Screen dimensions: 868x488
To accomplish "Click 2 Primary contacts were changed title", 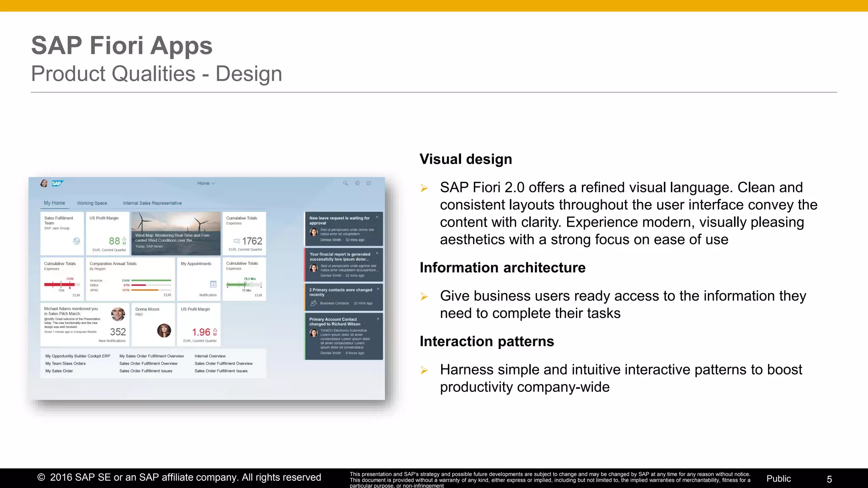I will tap(341, 292).
